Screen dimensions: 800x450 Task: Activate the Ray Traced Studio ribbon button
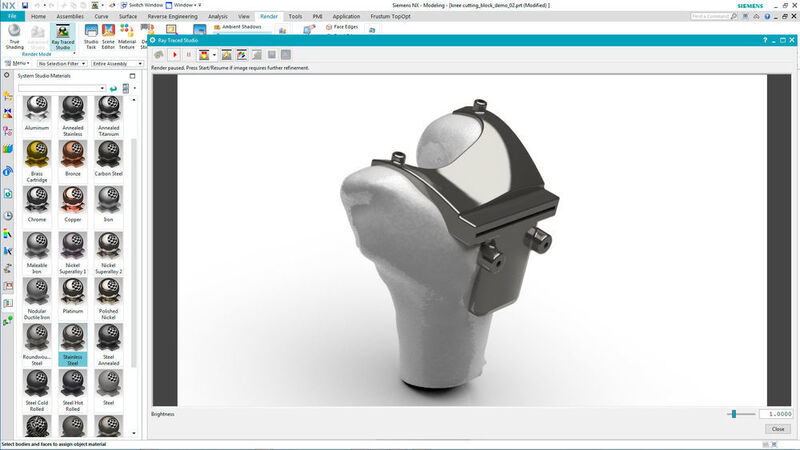[63, 37]
